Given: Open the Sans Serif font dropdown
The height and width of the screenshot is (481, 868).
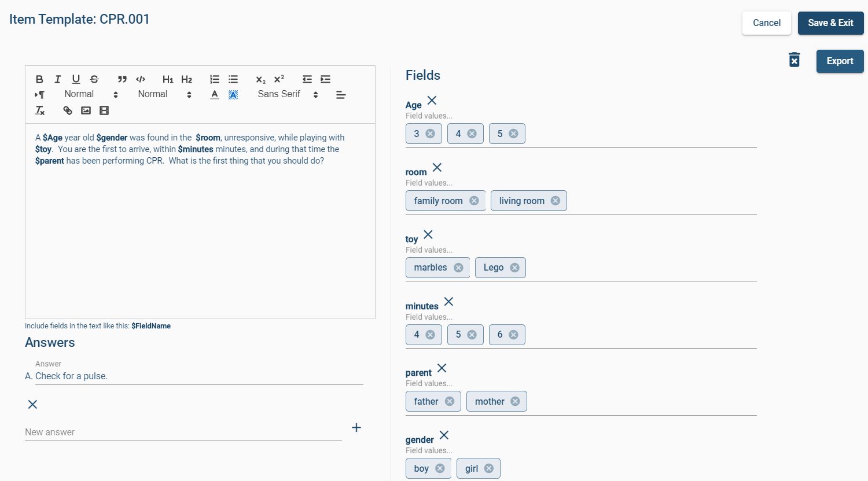Looking at the screenshot, I should 288,94.
